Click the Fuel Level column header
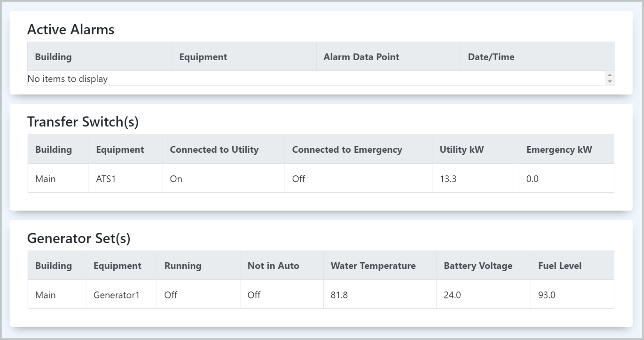 pyautogui.click(x=560, y=265)
